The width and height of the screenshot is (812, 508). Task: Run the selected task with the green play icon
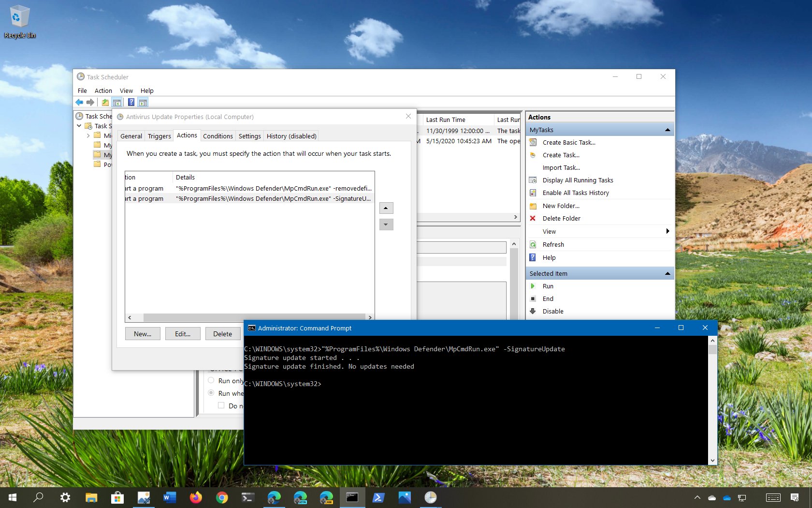[533, 286]
